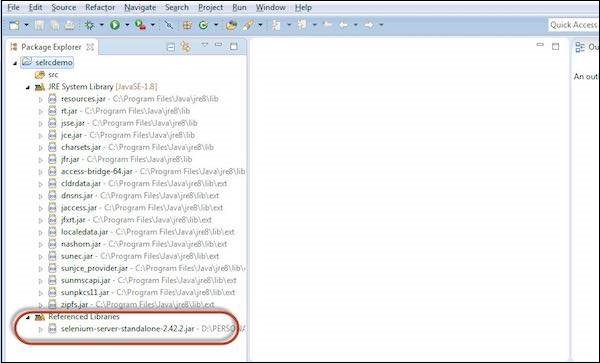Screen dimensions: 600x363
Task: Minimize the Package Explorer view
Action: 218,45
